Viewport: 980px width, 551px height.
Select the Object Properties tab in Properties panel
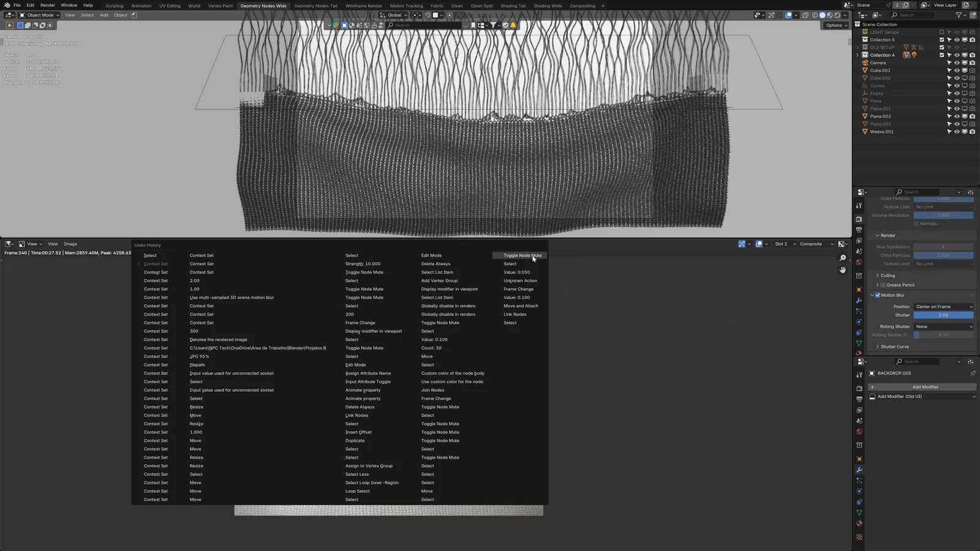coord(859,456)
